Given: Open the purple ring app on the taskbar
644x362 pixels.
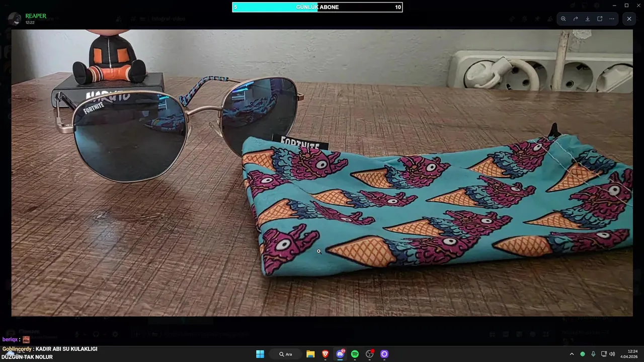Looking at the screenshot, I should (384, 354).
